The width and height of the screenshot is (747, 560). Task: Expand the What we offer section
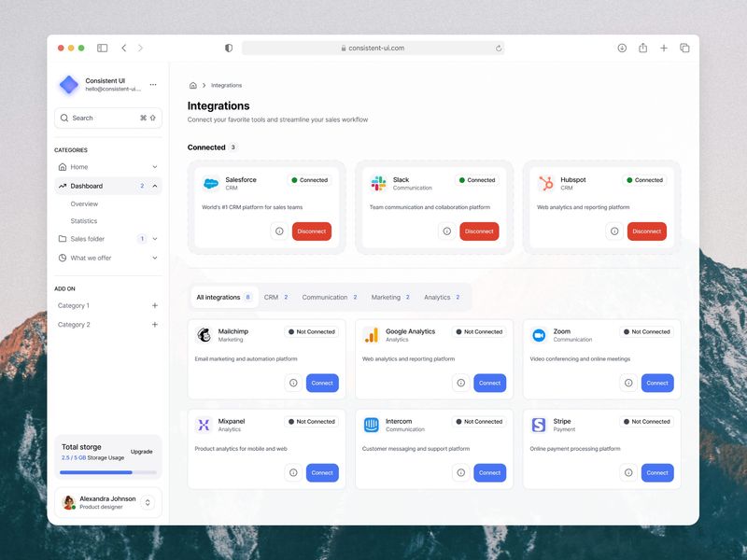coord(155,258)
